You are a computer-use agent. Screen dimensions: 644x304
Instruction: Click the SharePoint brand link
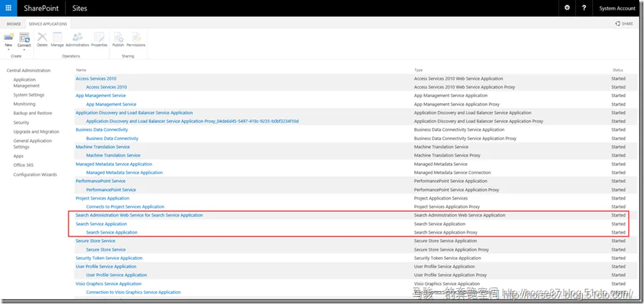pos(41,8)
